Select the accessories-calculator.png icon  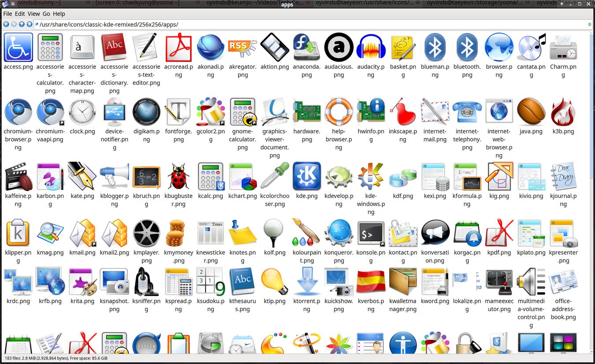[50, 47]
